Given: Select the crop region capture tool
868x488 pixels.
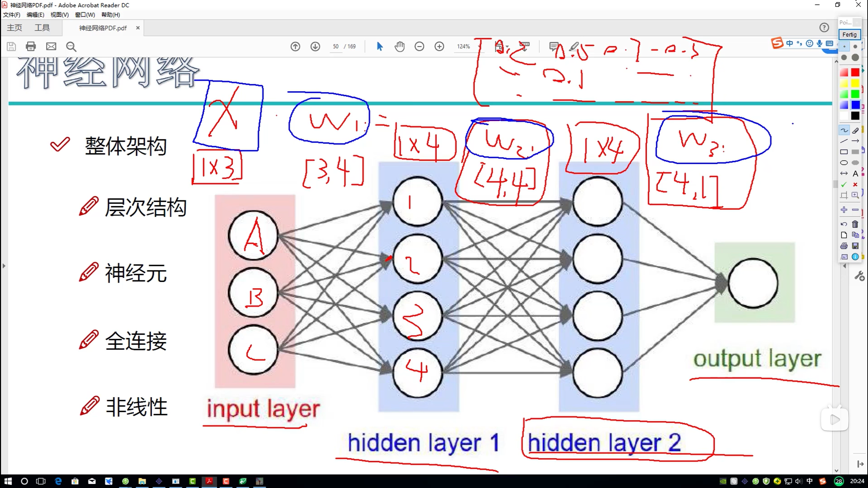Looking at the screenshot, I should pos(844,195).
